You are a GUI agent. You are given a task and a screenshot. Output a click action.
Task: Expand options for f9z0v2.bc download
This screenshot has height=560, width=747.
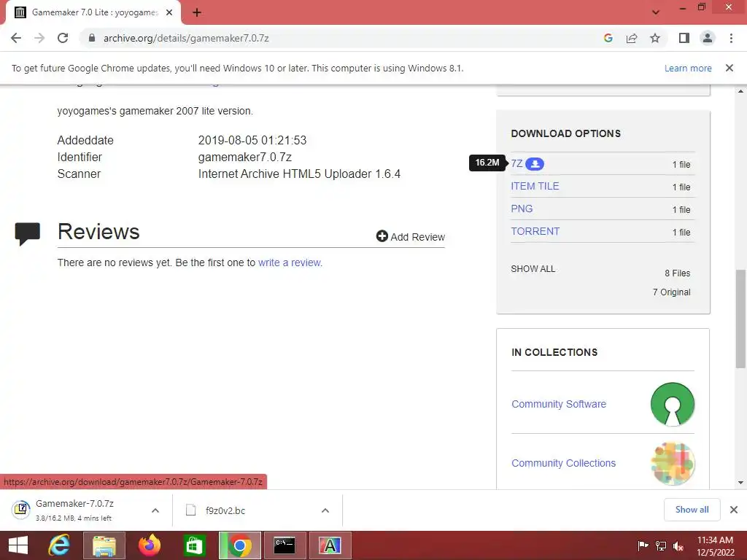point(325,510)
